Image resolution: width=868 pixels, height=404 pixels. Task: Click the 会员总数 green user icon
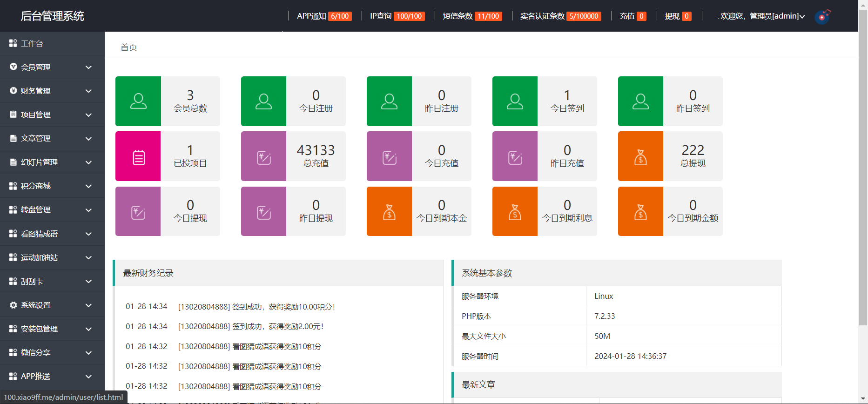[x=138, y=101]
